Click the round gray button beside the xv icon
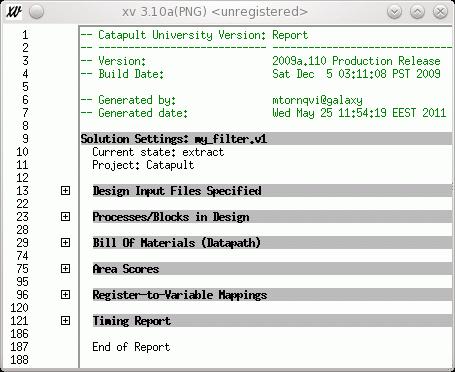The width and height of the screenshot is (455, 372). pos(36,12)
